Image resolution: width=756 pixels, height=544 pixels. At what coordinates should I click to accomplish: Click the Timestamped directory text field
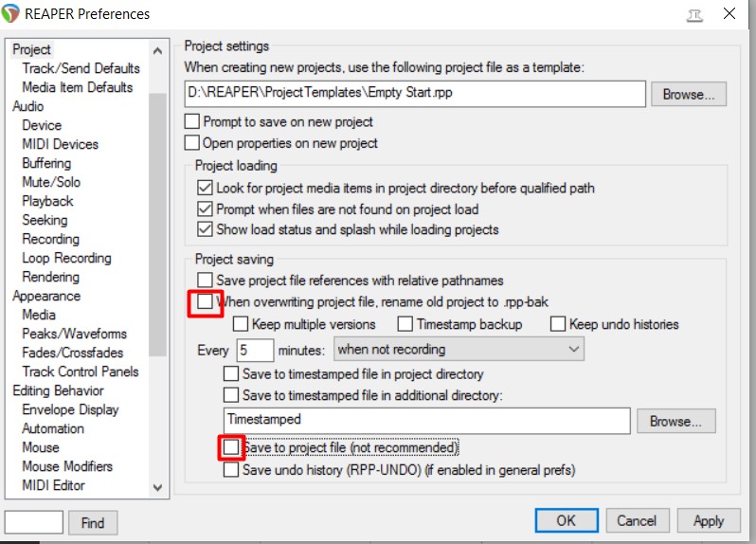(x=426, y=420)
